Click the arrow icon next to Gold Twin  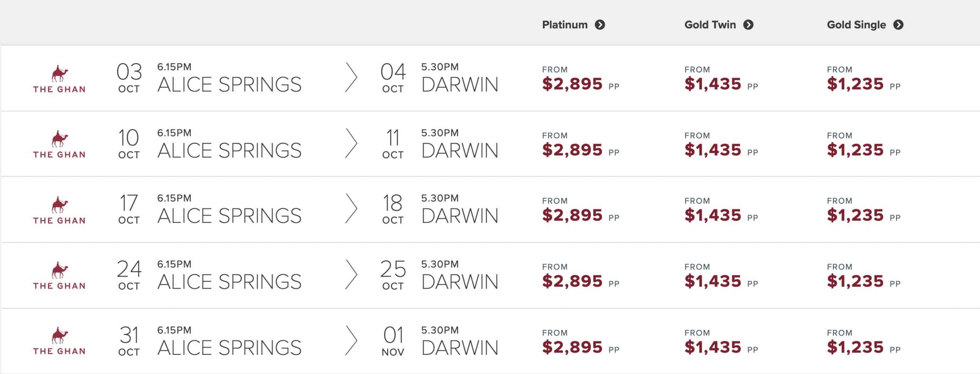coord(748,25)
